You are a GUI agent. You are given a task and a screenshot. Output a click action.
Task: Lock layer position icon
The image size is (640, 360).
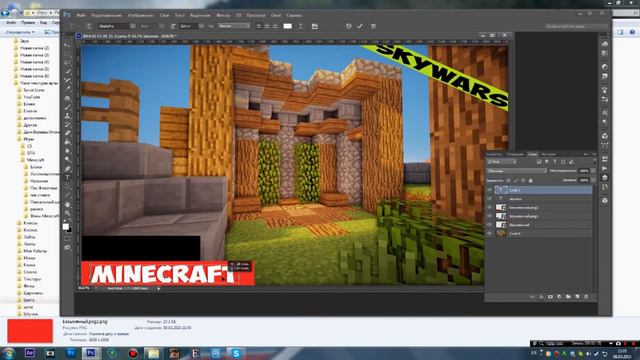pyautogui.click(x=523, y=180)
